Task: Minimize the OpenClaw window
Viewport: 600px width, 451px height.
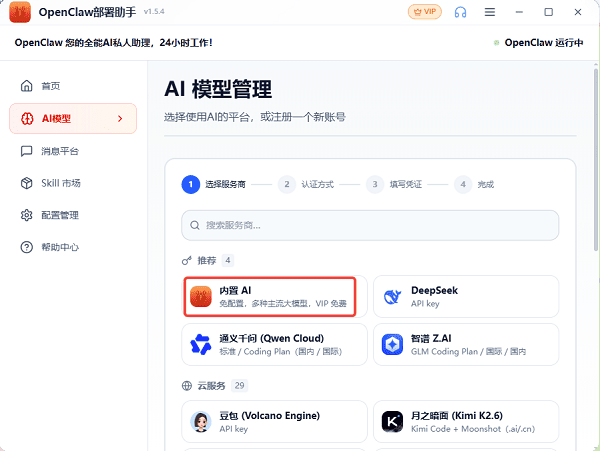Action: 519,12
